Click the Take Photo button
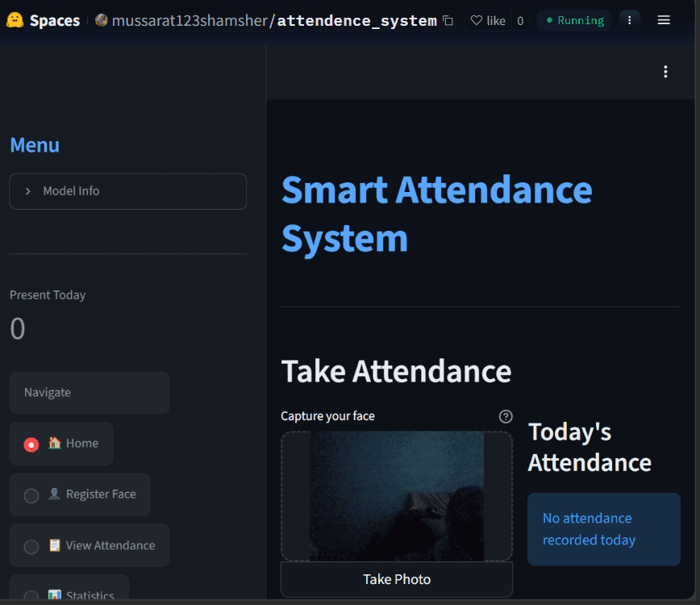This screenshot has height=605, width=700. 397,579
